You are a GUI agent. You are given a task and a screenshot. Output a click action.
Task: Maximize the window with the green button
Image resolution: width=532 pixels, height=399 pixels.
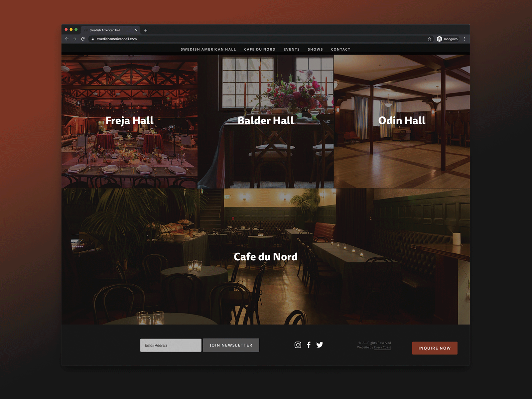[x=76, y=30]
